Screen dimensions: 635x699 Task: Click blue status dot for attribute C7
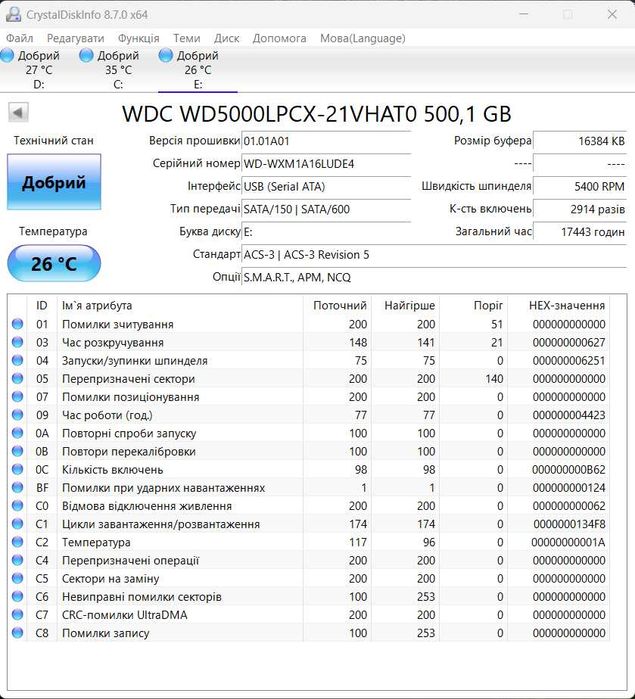click(17, 615)
